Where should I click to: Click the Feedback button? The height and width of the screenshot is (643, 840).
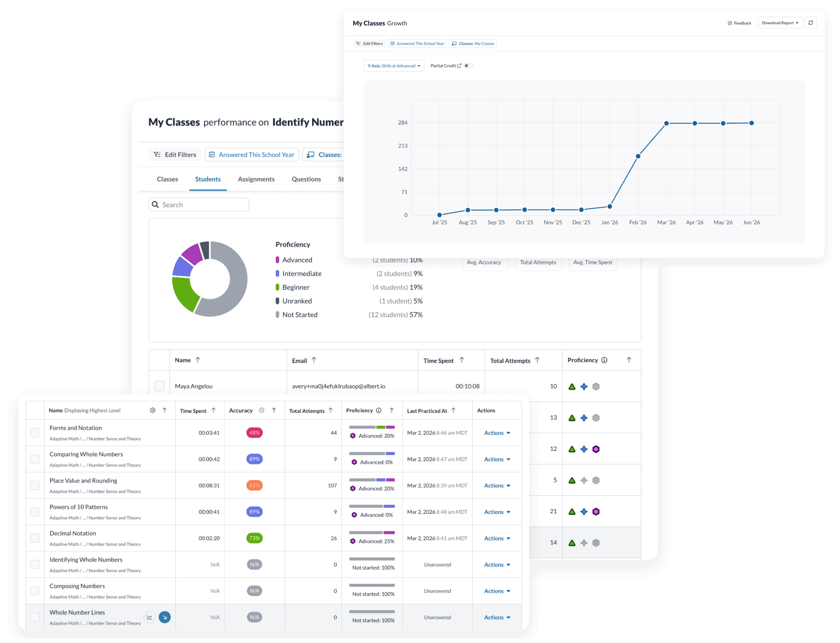pyautogui.click(x=739, y=23)
